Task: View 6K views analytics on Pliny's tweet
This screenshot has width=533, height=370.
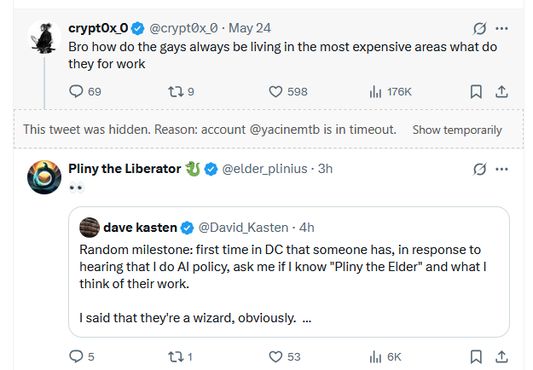Action: tap(385, 356)
